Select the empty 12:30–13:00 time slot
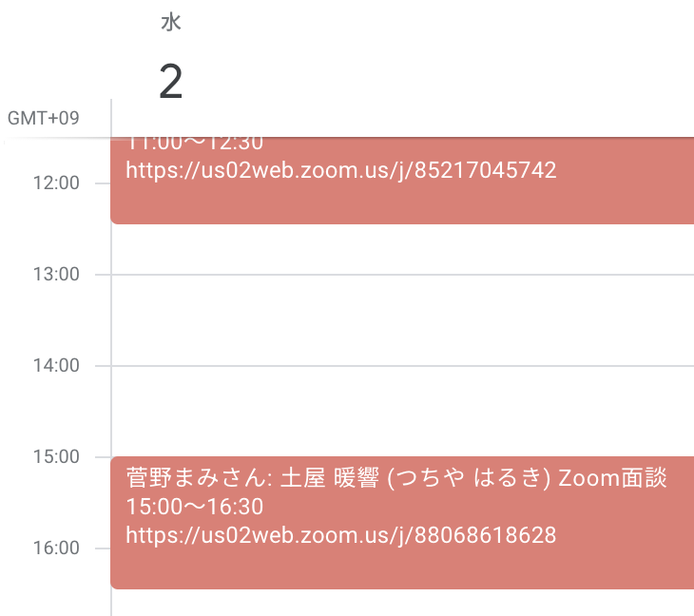 (x=402, y=250)
